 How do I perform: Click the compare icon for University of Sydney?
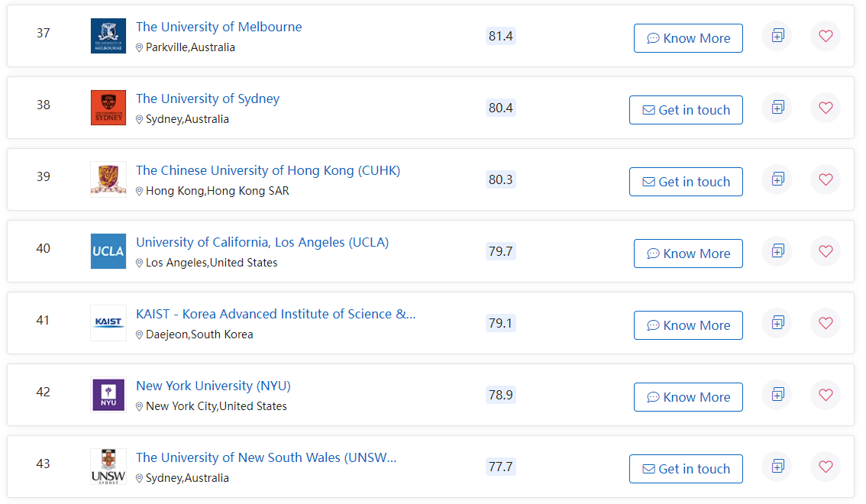click(777, 108)
